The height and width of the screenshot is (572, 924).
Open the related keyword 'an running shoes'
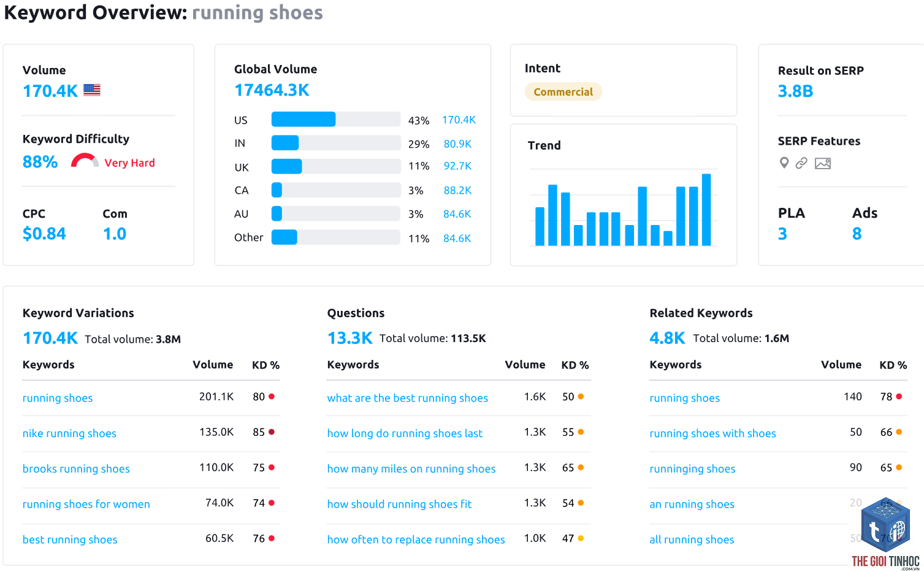pos(692,505)
